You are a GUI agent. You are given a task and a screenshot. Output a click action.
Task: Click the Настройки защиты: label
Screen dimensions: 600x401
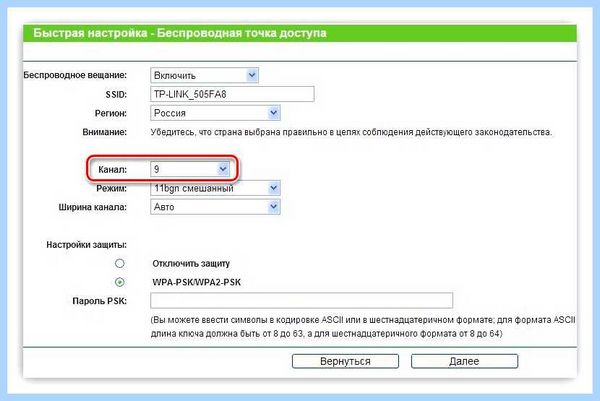pos(86,245)
